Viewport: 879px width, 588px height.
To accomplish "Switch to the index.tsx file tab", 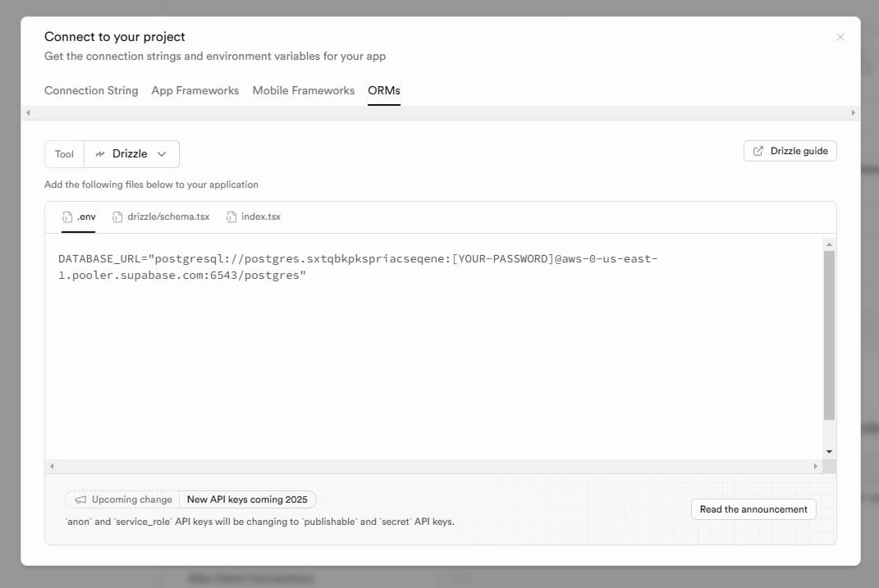I will (254, 217).
